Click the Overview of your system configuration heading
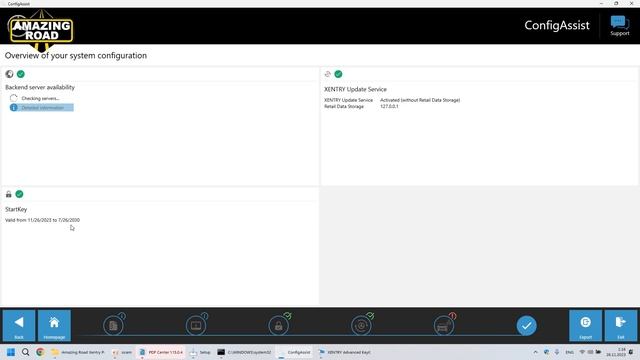The width and height of the screenshot is (640, 360). coord(76,56)
